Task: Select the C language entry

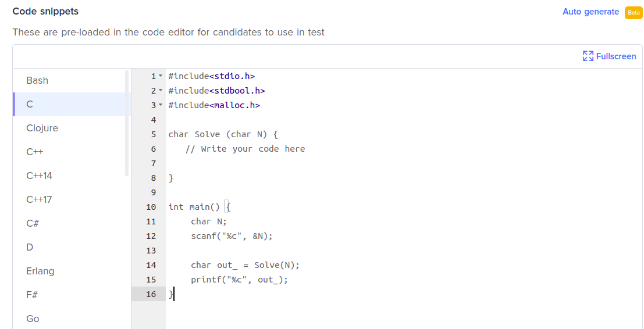Action: (72, 104)
